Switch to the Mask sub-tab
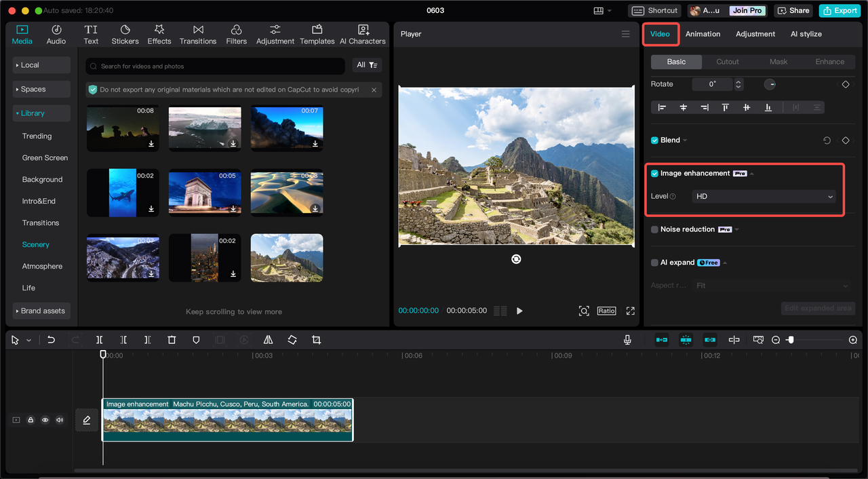Viewport: 868px width, 479px height. (778, 62)
